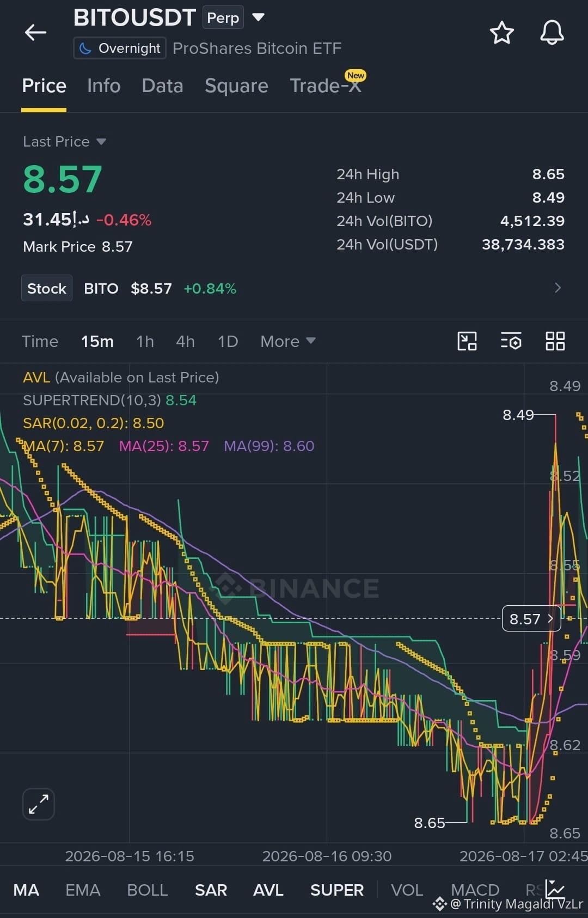Image resolution: width=588 pixels, height=918 pixels.
Task: Switch to the Info tab
Action: [x=103, y=86]
